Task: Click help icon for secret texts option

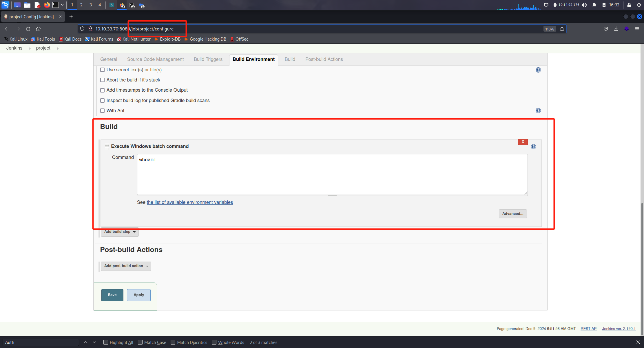Action: (538, 70)
